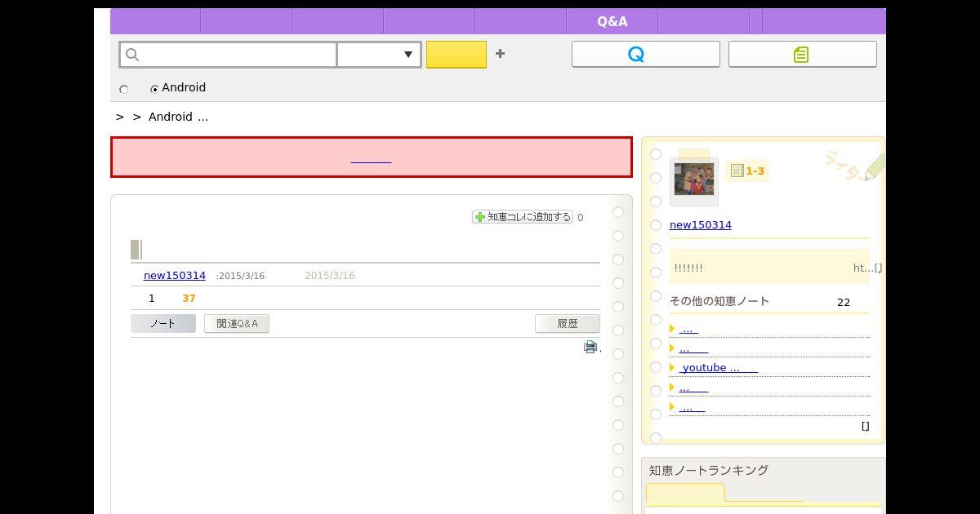980x514 pixels.
Task: Open new150314 author link in the note header
Action: click(x=175, y=276)
